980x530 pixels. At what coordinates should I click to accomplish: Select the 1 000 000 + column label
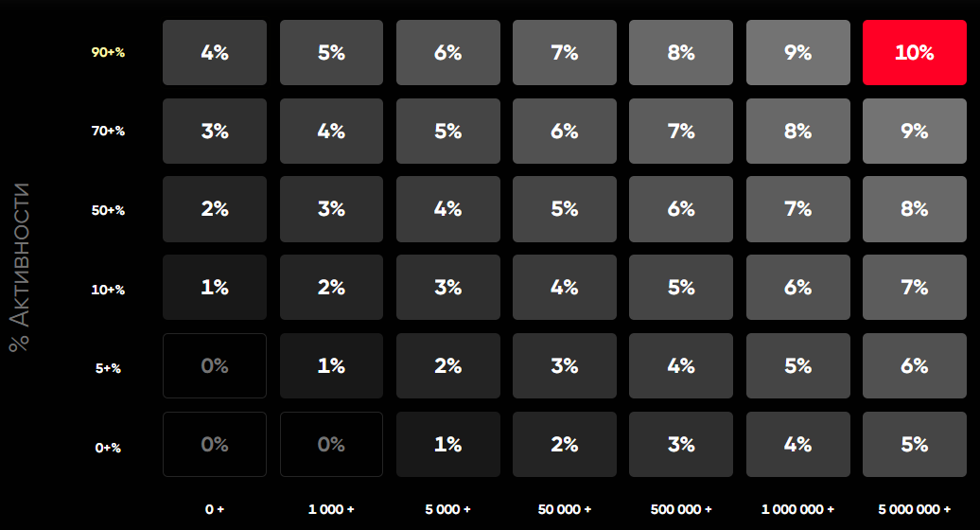(x=797, y=509)
